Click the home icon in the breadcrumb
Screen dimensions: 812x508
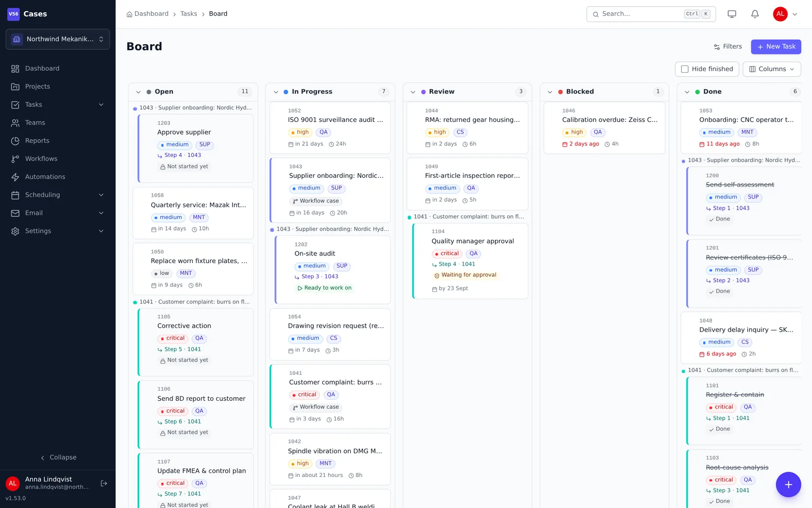pos(129,14)
